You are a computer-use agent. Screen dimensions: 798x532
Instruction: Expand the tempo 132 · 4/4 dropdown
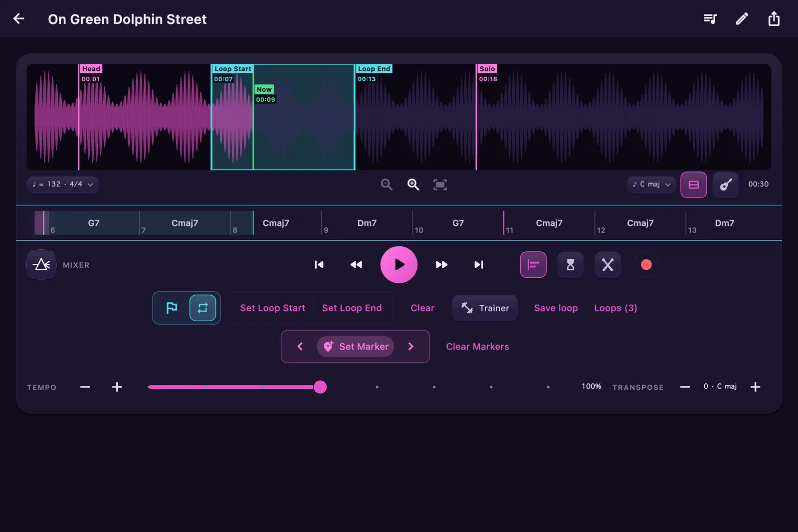pos(62,184)
